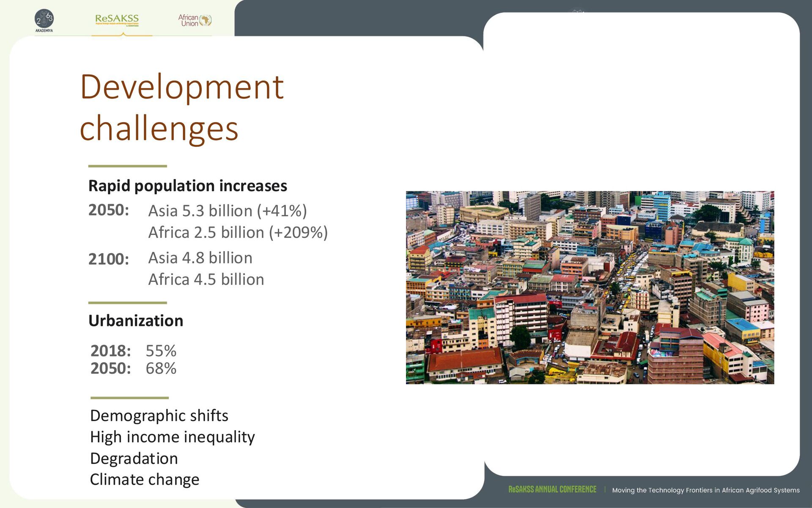Click the Africa 2.5 billion (+209%) line

tap(238, 232)
